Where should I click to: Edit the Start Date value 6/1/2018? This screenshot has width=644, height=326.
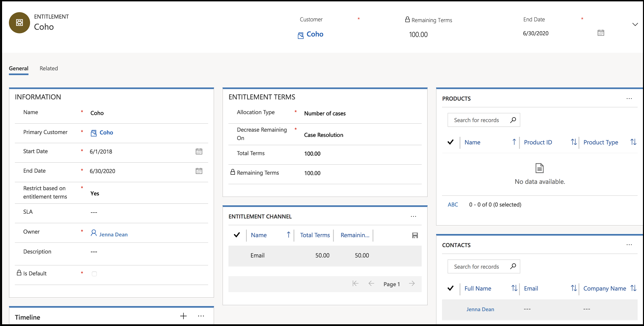point(101,152)
